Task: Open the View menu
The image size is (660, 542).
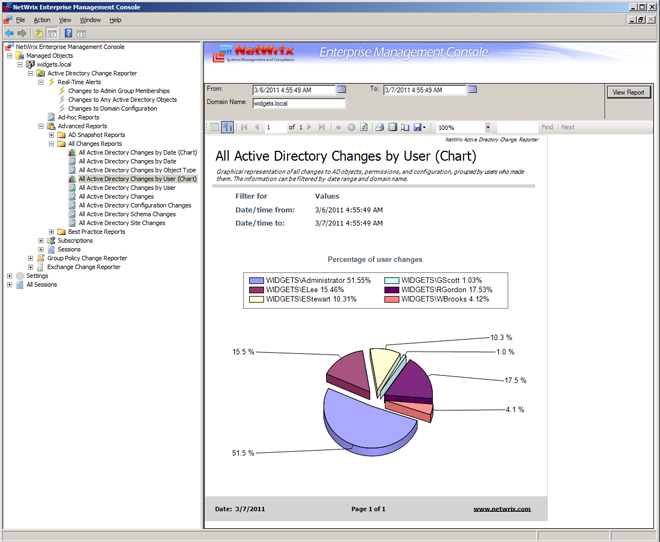Action: [65, 20]
